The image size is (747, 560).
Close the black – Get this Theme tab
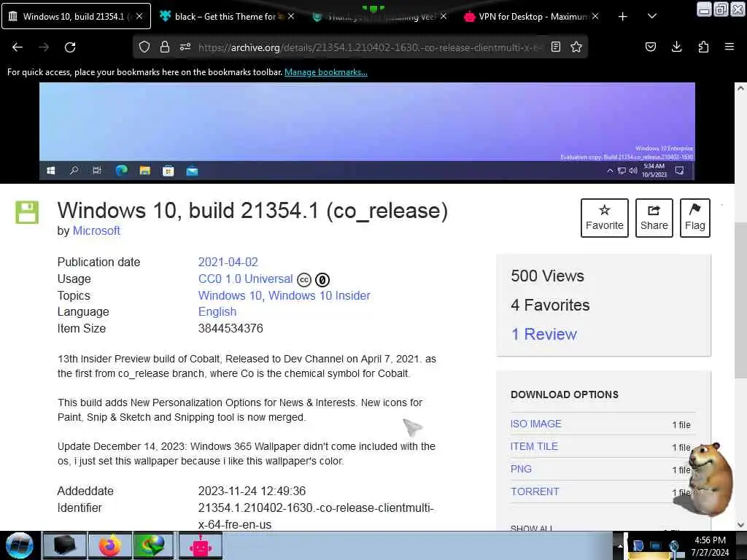pos(290,16)
